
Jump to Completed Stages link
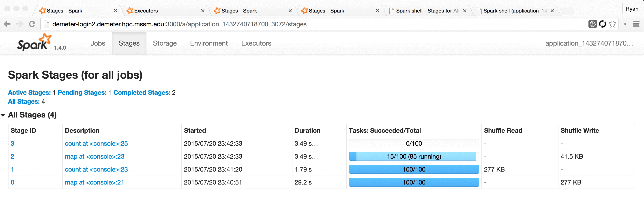(x=142, y=92)
